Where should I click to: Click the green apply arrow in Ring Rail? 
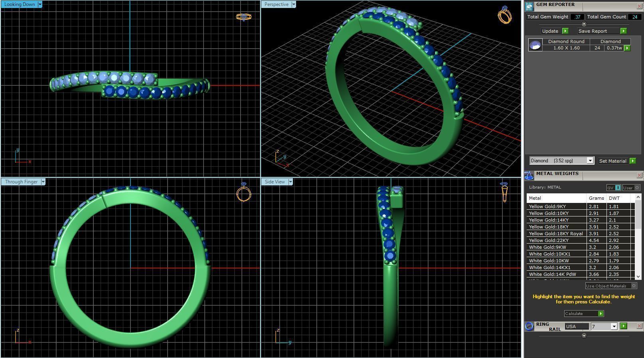click(x=624, y=326)
